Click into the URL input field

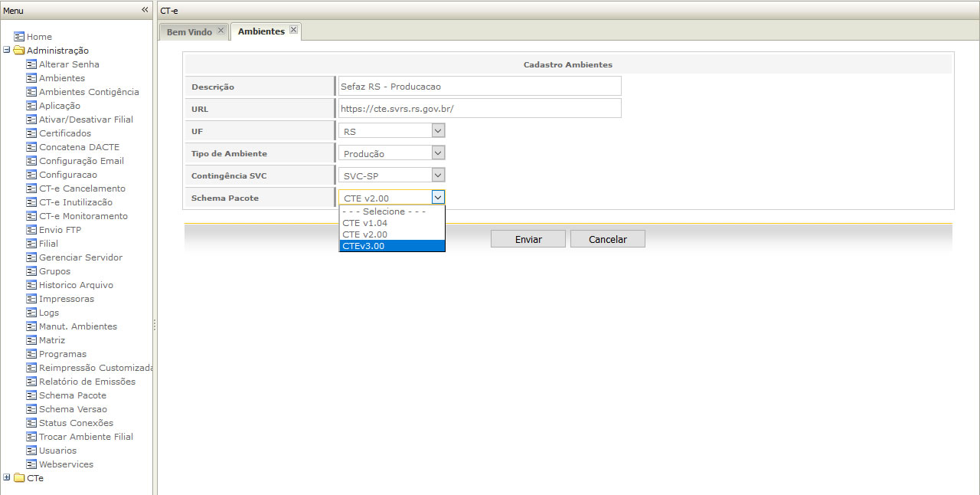click(x=479, y=109)
